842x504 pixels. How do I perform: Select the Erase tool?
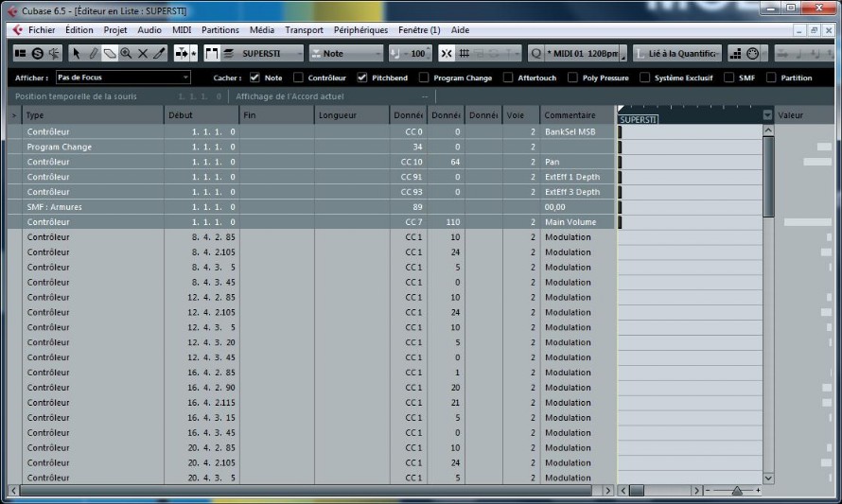pos(110,53)
